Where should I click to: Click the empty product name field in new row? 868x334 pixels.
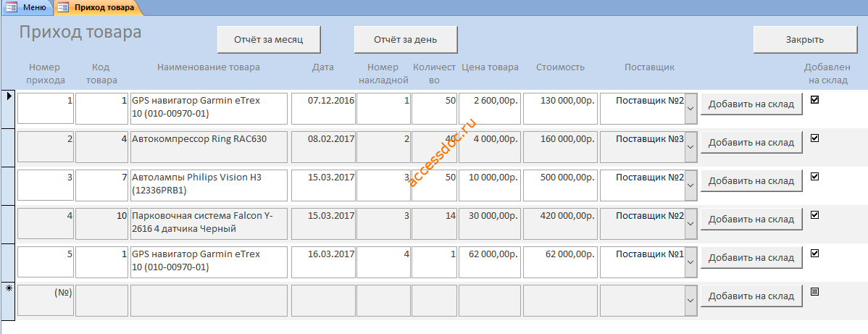point(209,301)
